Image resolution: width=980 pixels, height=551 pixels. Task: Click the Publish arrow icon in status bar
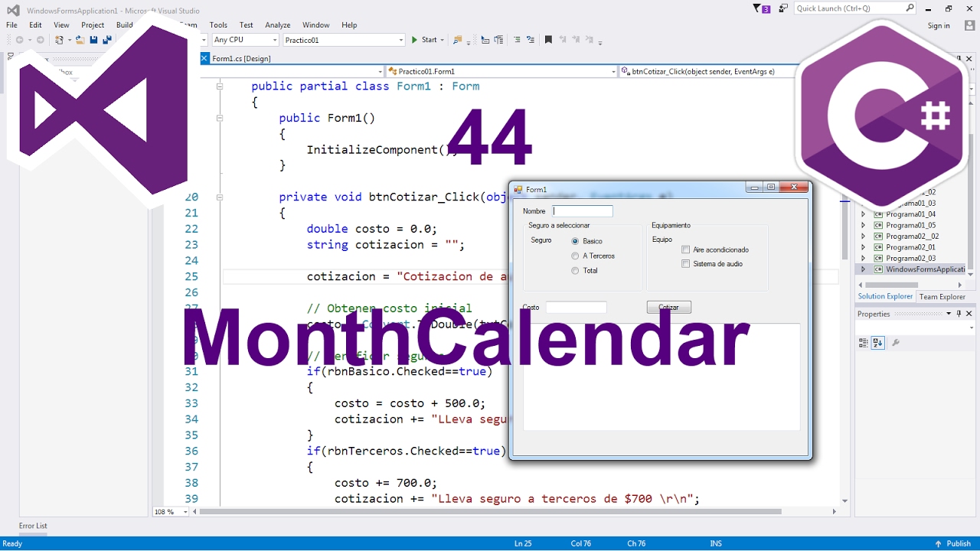click(939, 543)
